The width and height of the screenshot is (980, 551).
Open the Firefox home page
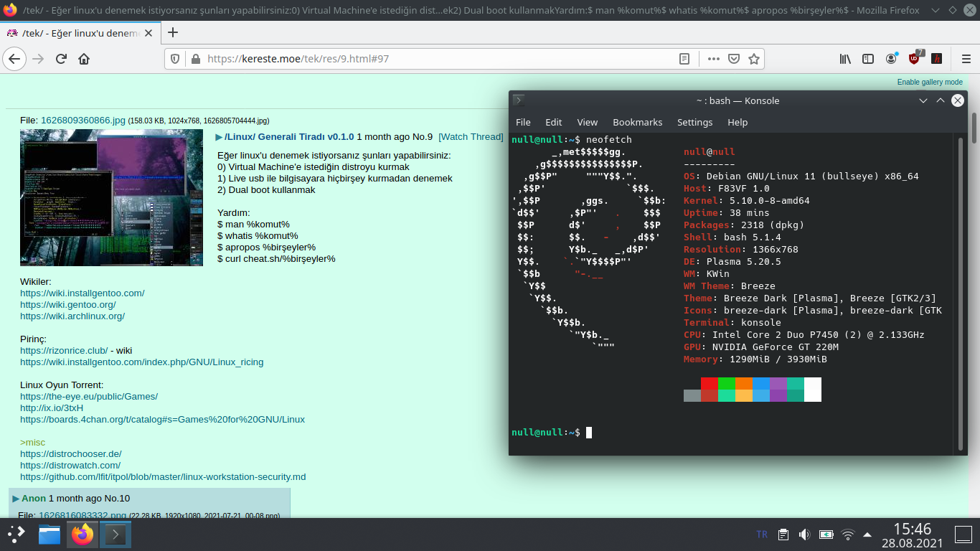coord(84,59)
